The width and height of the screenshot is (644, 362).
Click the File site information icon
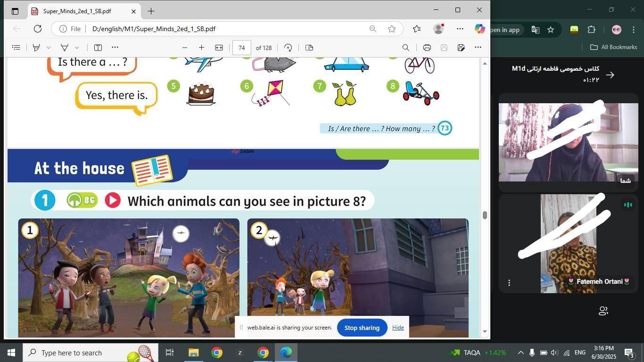coord(70,29)
